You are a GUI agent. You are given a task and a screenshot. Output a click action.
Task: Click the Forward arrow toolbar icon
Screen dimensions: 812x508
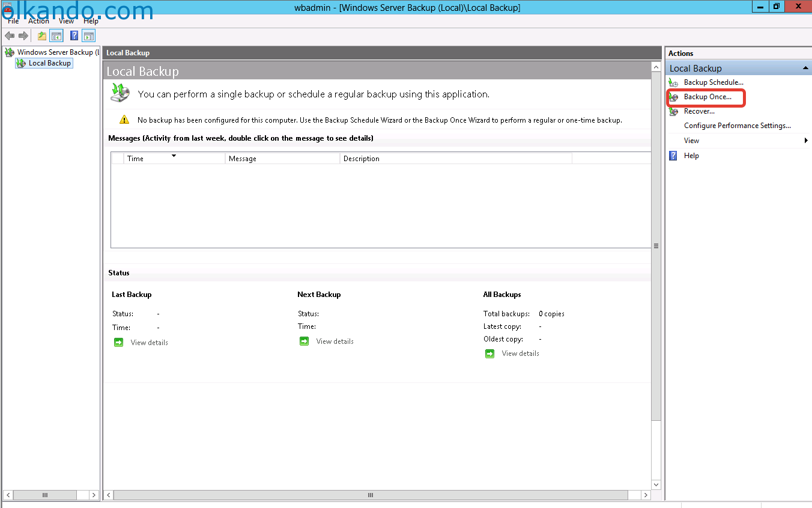coord(23,36)
